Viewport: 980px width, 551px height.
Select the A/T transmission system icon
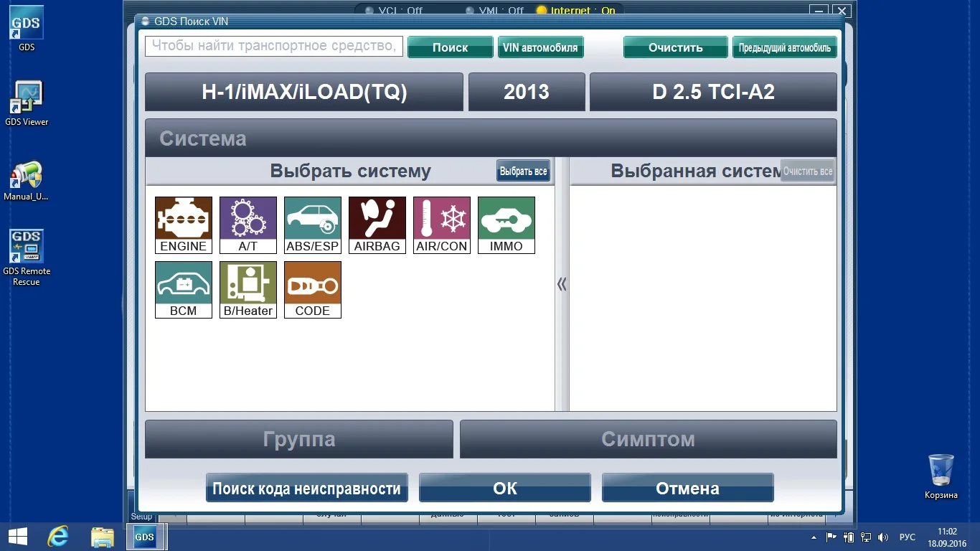[248, 225]
